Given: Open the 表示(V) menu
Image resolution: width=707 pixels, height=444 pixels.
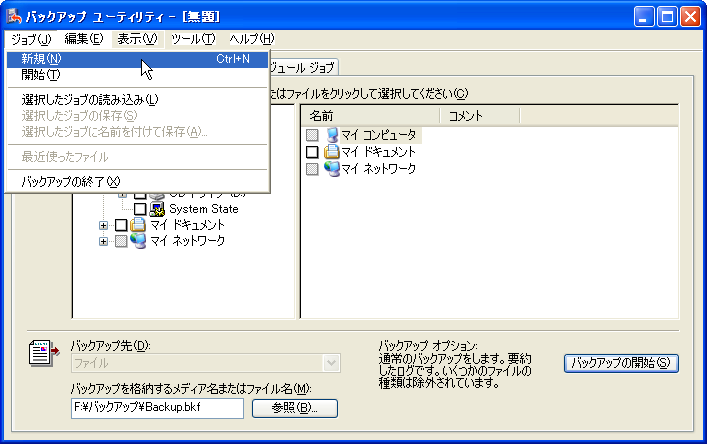Looking at the screenshot, I should 137,39.
